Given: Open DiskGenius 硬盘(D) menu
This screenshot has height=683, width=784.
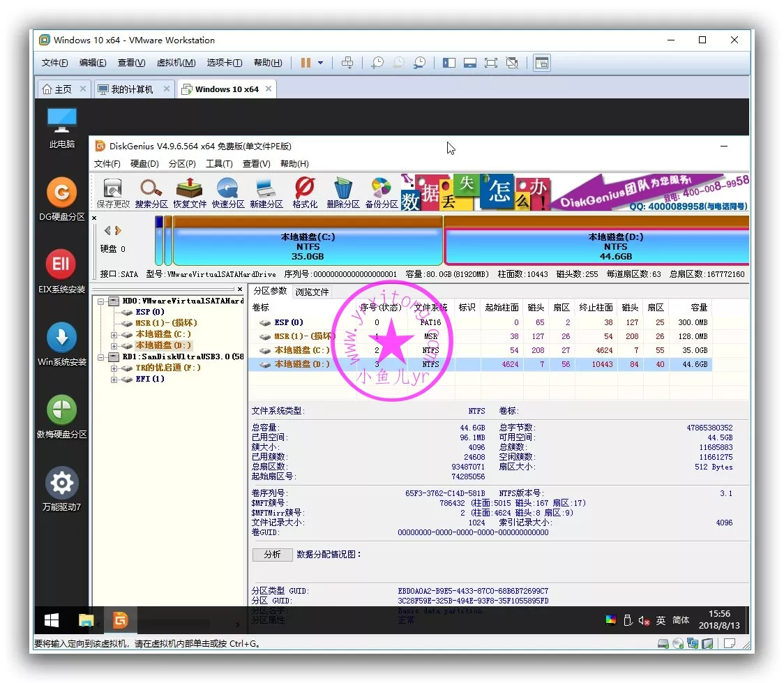Looking at the screenshot, I should (144, 163).
